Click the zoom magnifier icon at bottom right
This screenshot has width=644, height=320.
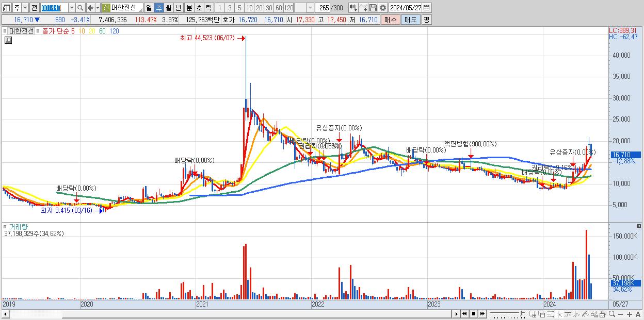612,314
